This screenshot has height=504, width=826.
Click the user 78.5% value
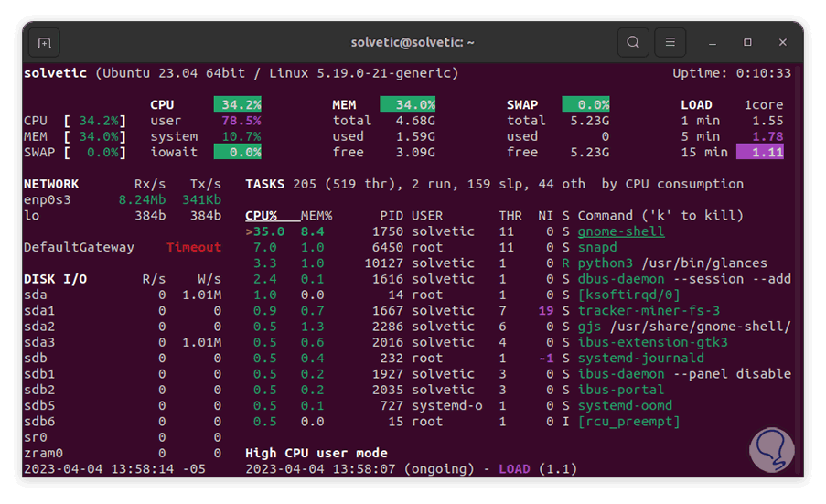click(241, 121)
